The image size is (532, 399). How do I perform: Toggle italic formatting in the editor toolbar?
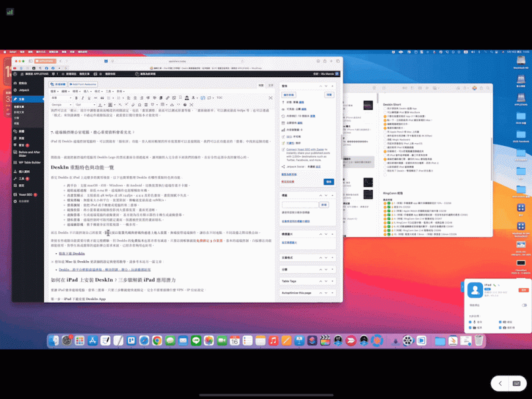(83, 98)
